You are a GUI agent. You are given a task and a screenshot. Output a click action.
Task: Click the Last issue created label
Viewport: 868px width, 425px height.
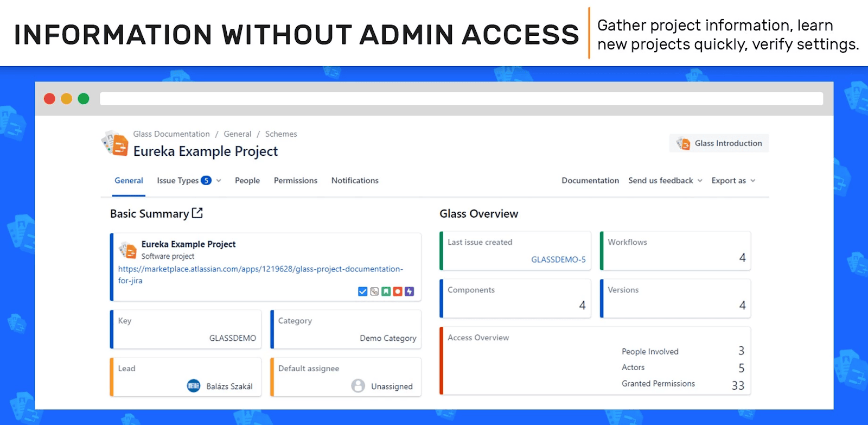point(480,242)
